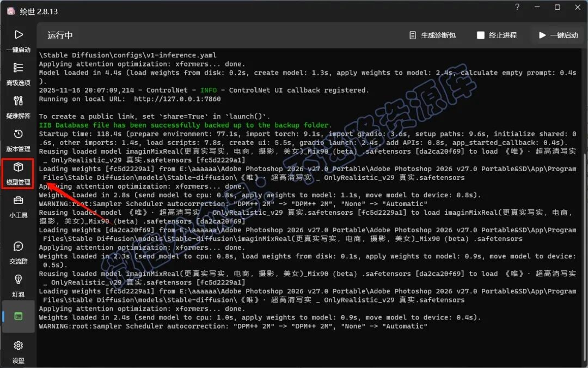Screen dimensions: 588x368
Task: Click 'Weights loaded in 2.4s' log line
Action: click(260, 317)
